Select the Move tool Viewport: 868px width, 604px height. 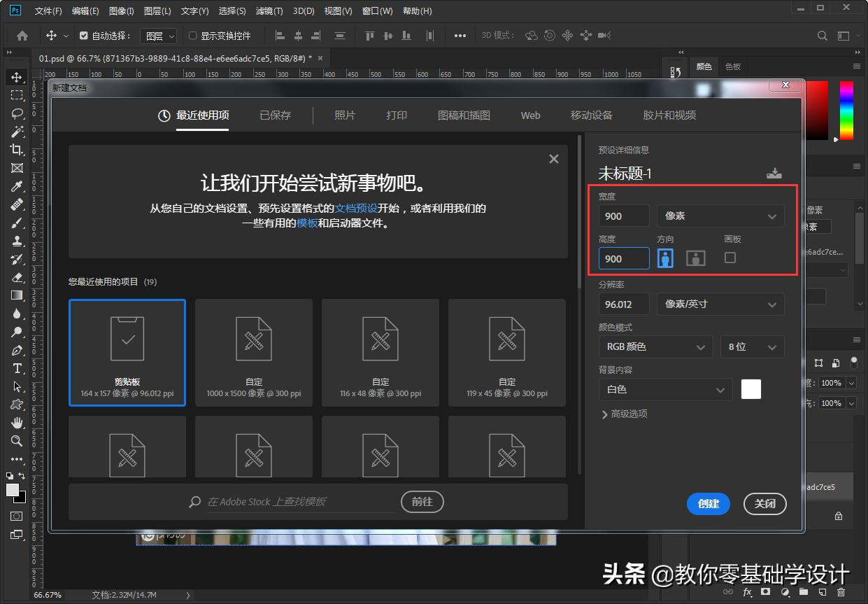(x=16, y=77)
